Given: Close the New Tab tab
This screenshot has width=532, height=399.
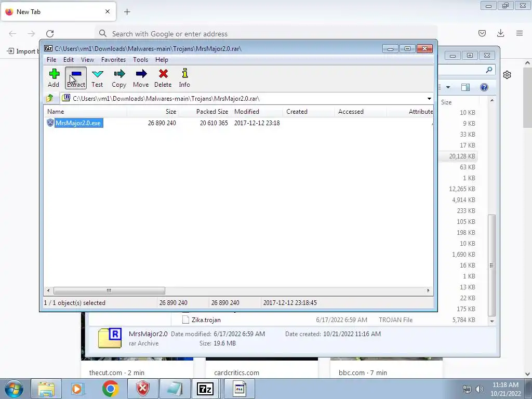Looking at the screenshot, I should coord(108,11).
